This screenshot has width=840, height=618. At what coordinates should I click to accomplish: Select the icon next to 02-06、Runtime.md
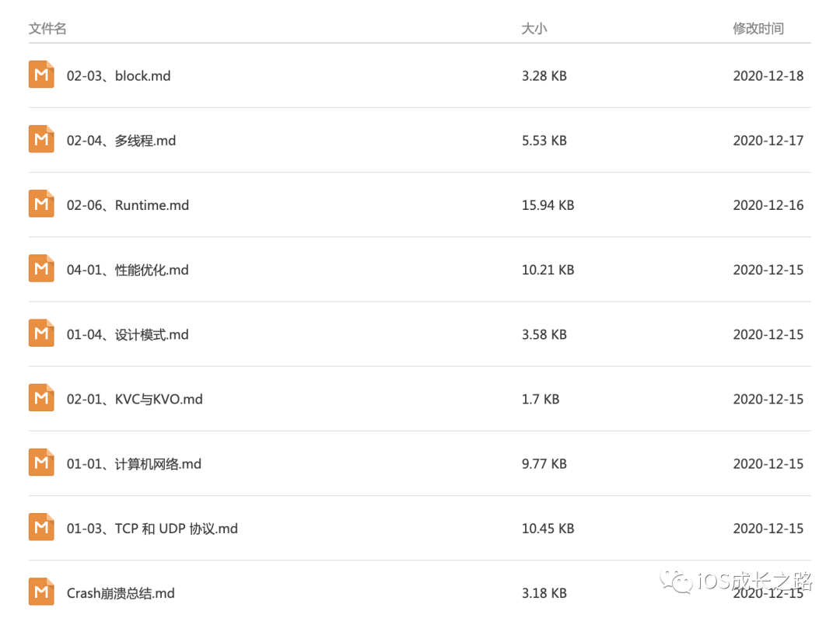click(x=41, y=204)
